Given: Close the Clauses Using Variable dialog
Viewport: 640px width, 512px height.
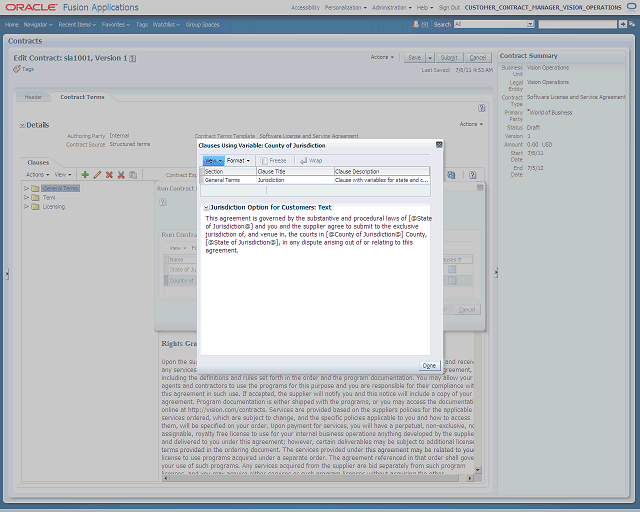Looking at the screenshot, I should (x=439, y=145).
